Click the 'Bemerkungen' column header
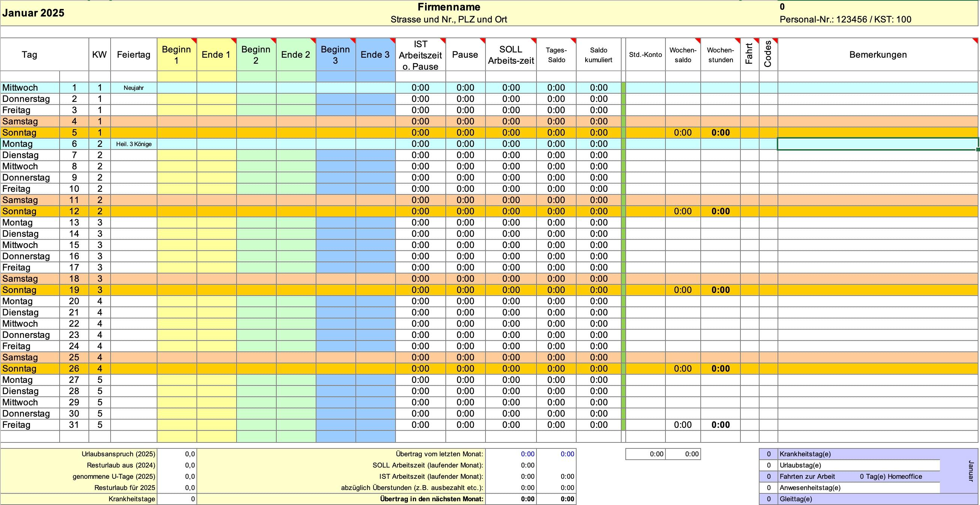The height and width of the screenshot is (505, 980). 878,54
